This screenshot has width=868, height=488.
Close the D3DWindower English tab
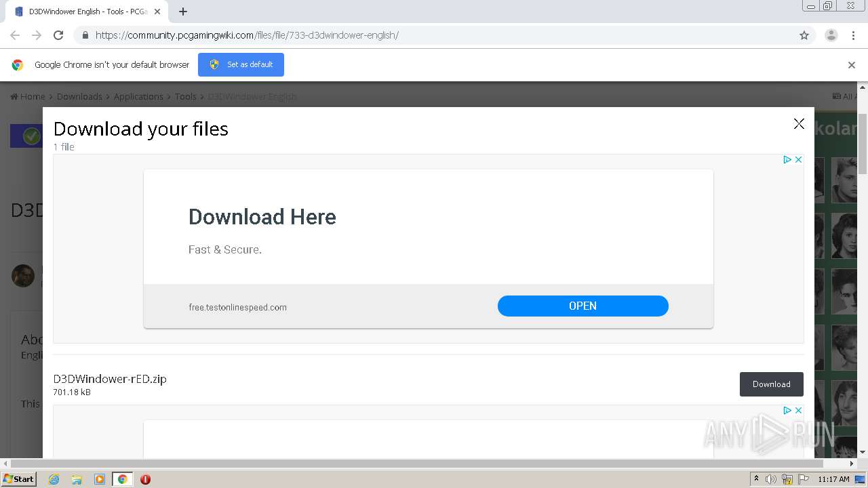[158, 12]
